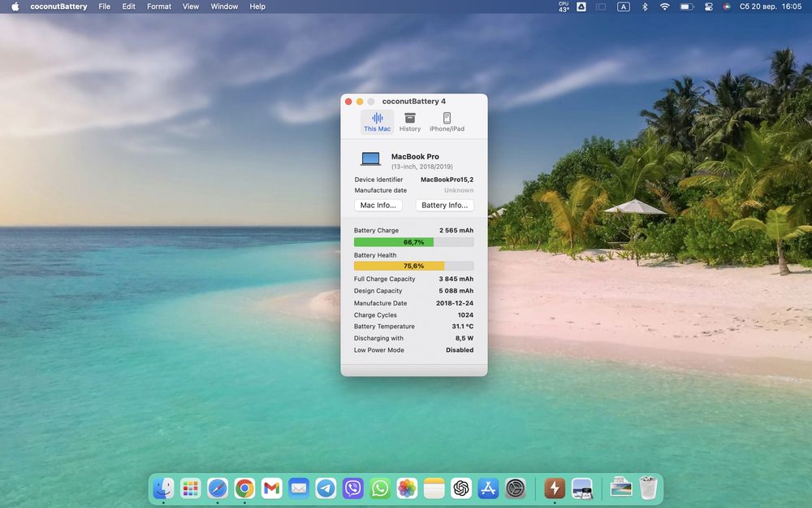This screenshot has width=812, height=508.
Task: Click the Bluetooth status icon
Action: point(646,7)
